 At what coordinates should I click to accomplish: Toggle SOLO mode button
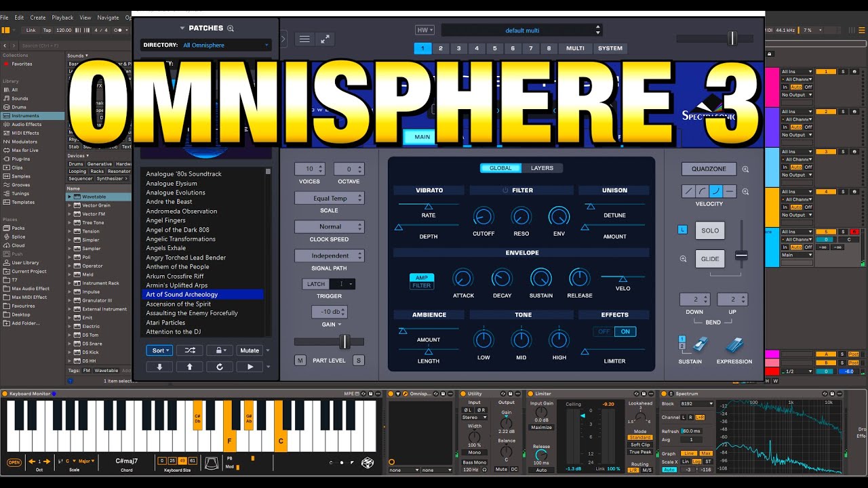710,230
